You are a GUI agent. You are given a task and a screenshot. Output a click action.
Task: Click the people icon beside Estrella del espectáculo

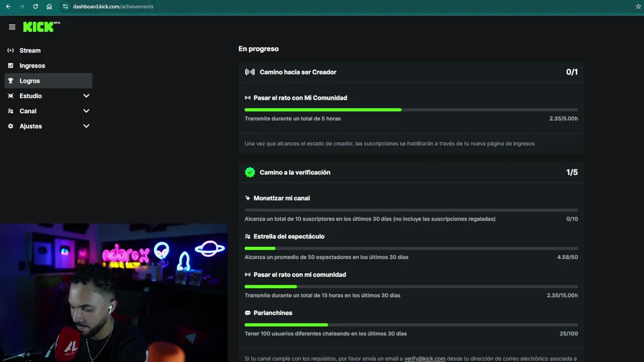coord(248,236)
